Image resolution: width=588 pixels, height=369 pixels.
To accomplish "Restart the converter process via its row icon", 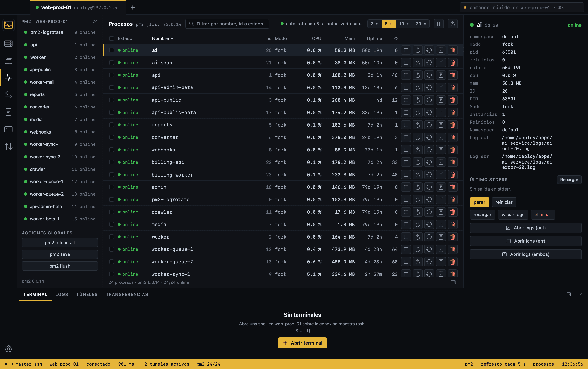I will (x=418, y=137).
